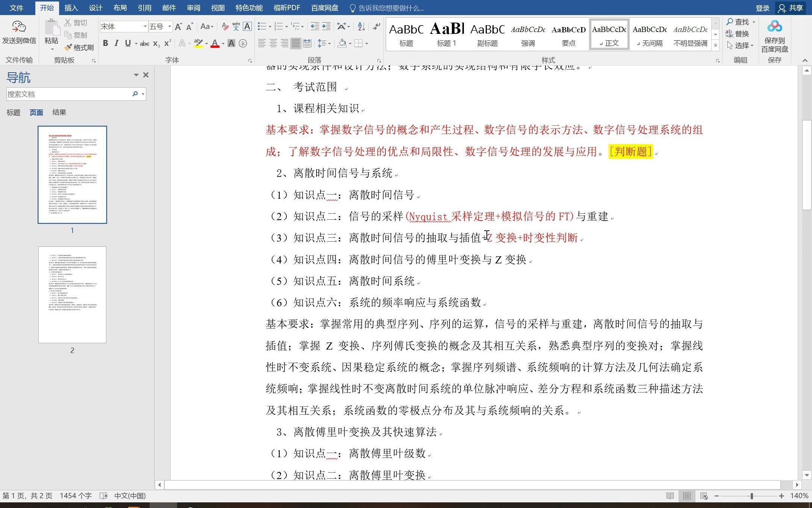
Task: Click the Copy button
Action: (76, 35)
